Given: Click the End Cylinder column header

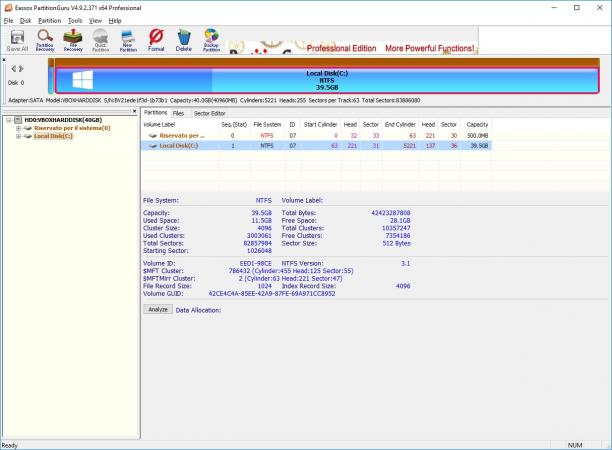Looking at the screenshot, I should point(400,125).
